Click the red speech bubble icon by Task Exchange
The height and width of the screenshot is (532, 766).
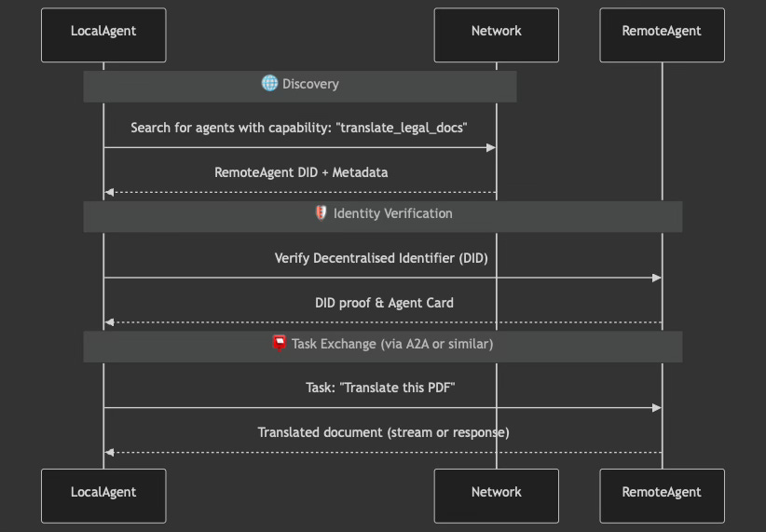(279, 344)
